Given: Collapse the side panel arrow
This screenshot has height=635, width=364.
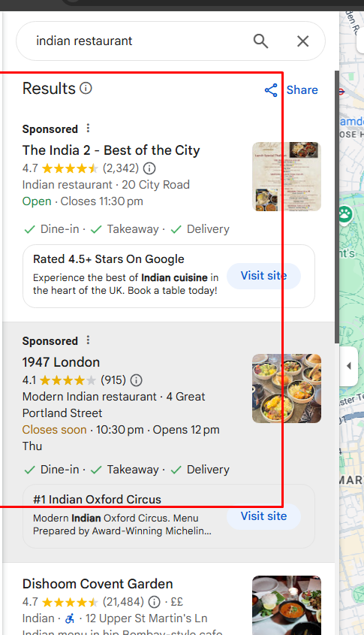Looking at the screenshot, I should 349,366.
